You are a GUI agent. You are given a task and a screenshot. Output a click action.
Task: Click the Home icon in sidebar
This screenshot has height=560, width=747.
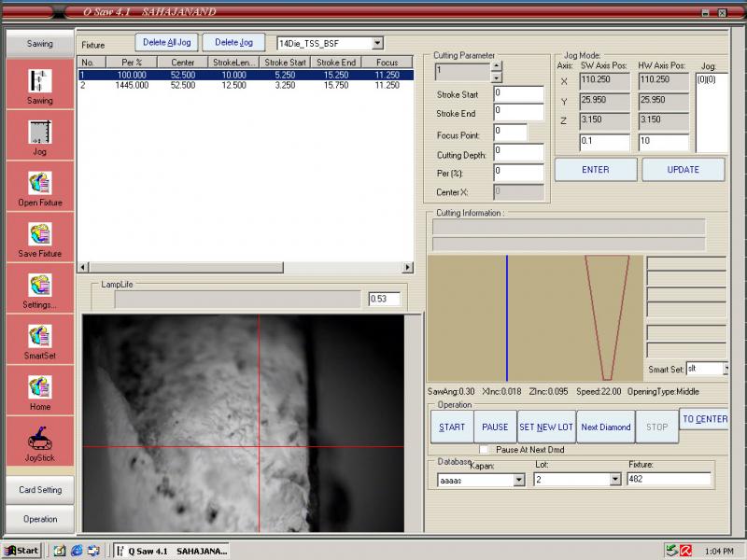click(x=39, y=388)
